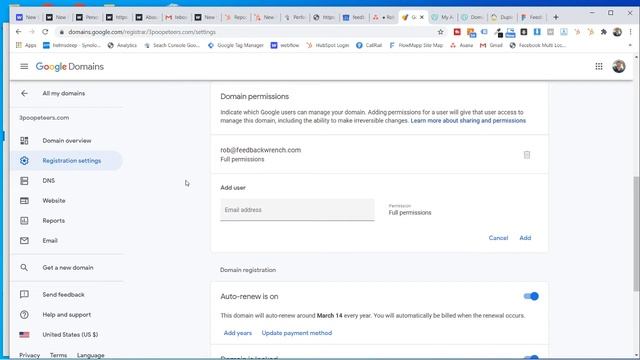
Task: Click the DNS server icon
Action: point(24,180)
